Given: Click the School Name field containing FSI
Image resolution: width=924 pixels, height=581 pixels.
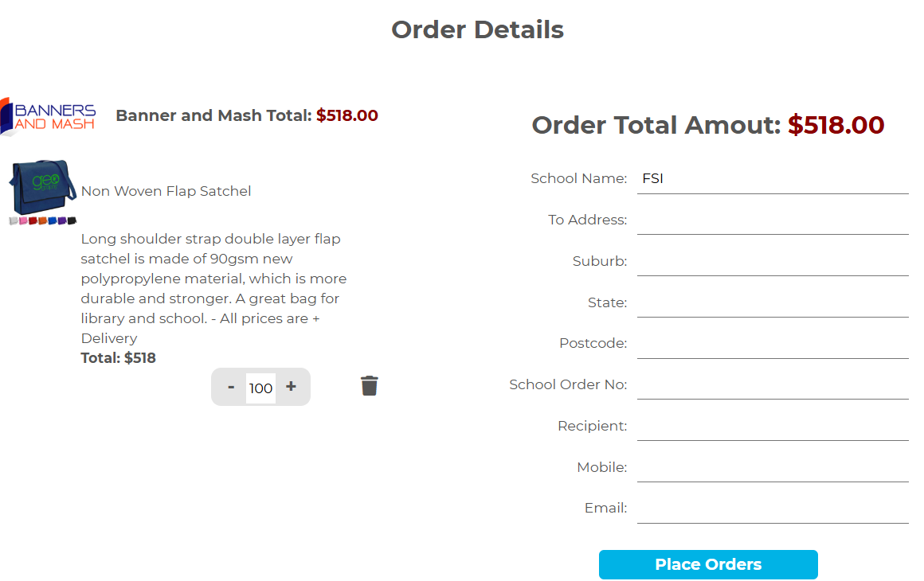Looking at the screenshot, I should (773, 178).
